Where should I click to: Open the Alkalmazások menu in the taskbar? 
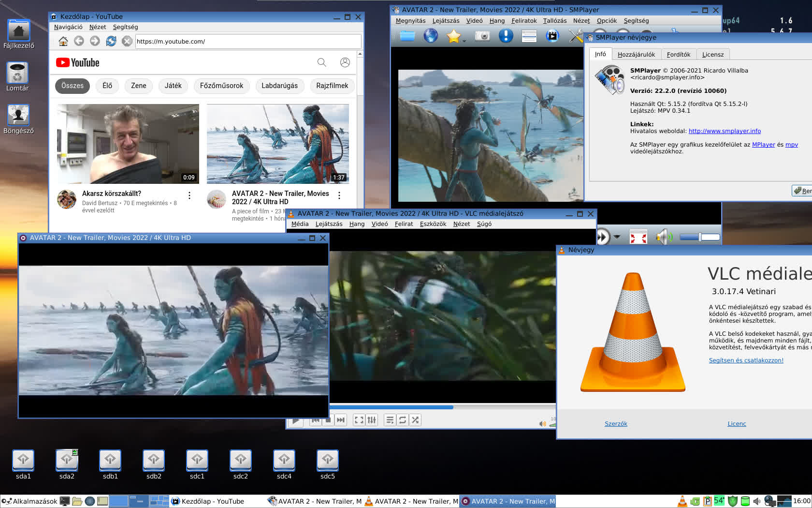(x=29, y=501)
